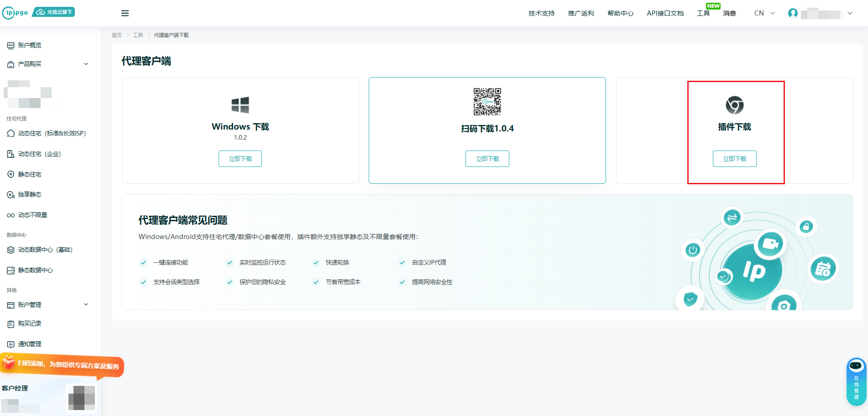Viewport: 868px width, 416px height.
Task: Click the ipipgo logo
Action: pos(15,13)
